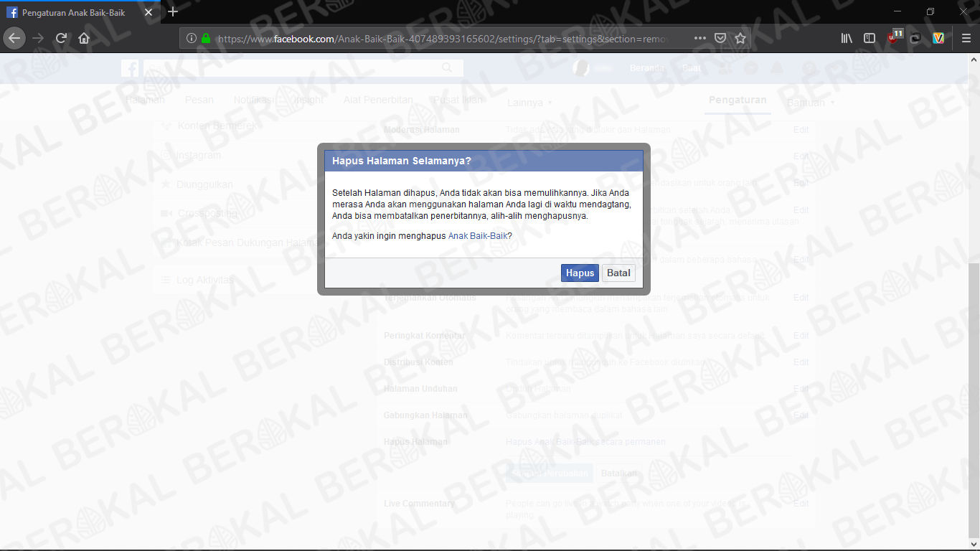980x551 pixels.
Task: Cancel dialog with Batal button
Action: 618,273
